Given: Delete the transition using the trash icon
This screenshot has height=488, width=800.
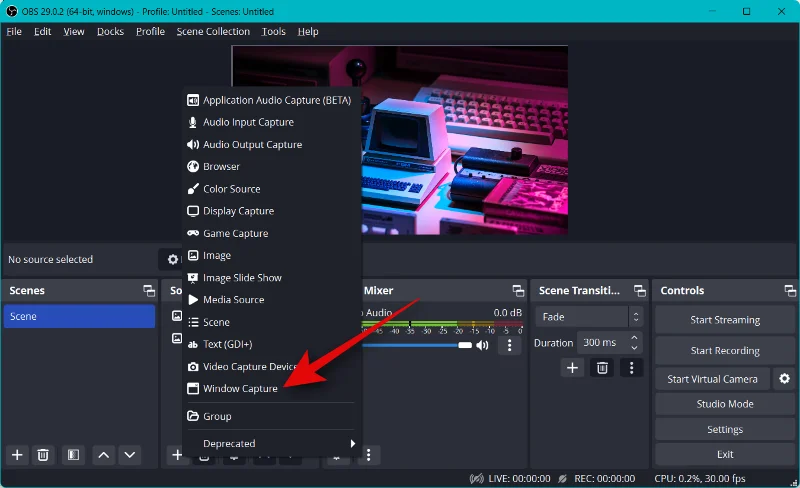Looking at the screenshot, I should pos(602,368).
